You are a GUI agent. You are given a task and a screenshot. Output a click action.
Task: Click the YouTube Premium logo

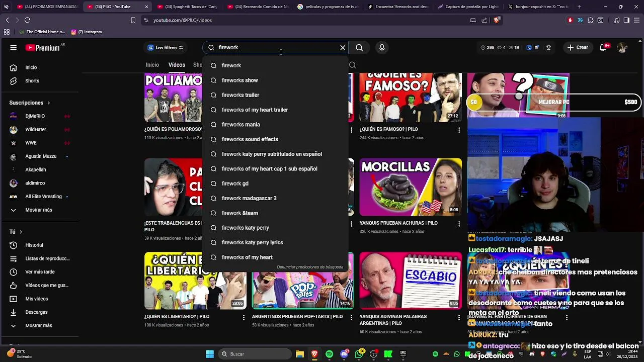click(x=43, y=48)
